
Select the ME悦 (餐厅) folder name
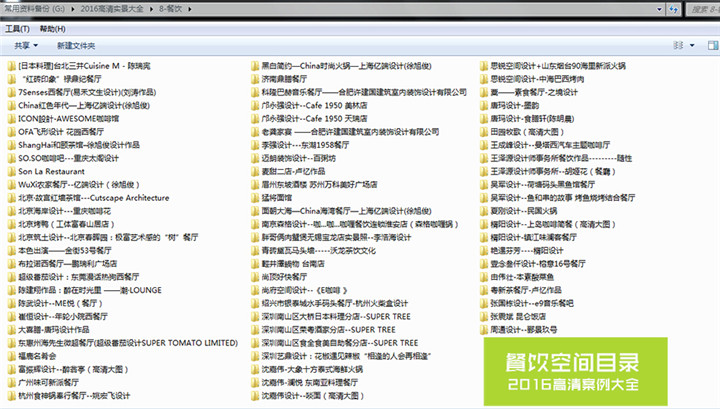pos(60,303)
